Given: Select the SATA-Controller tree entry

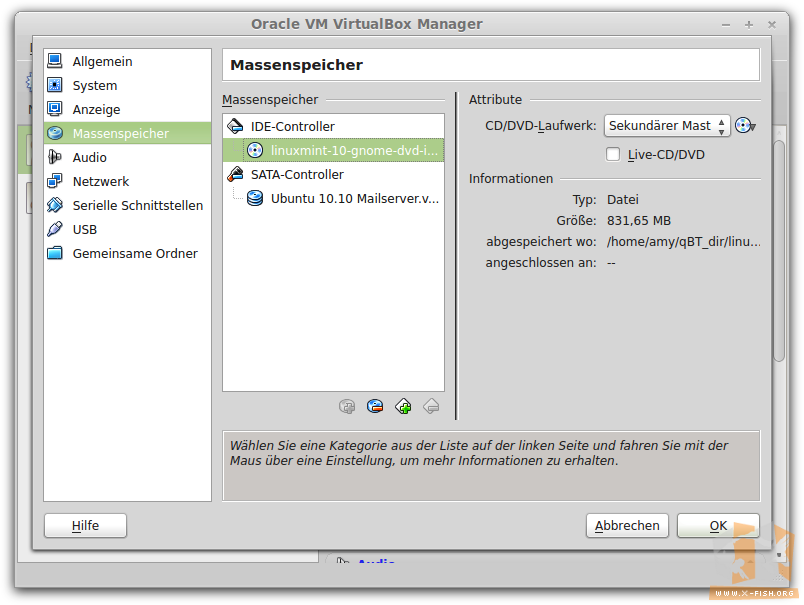Looking at the screenshot, I should [x=333, y=174].
